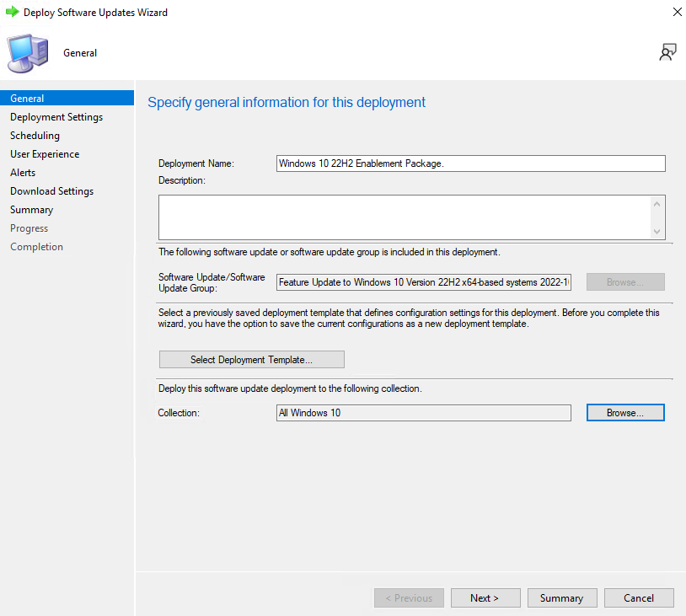Viewport: 686px width, 616px height.
Task: Click the 'Deployment Name:' label
Action: pyautogui.click(x=196, y=163)
